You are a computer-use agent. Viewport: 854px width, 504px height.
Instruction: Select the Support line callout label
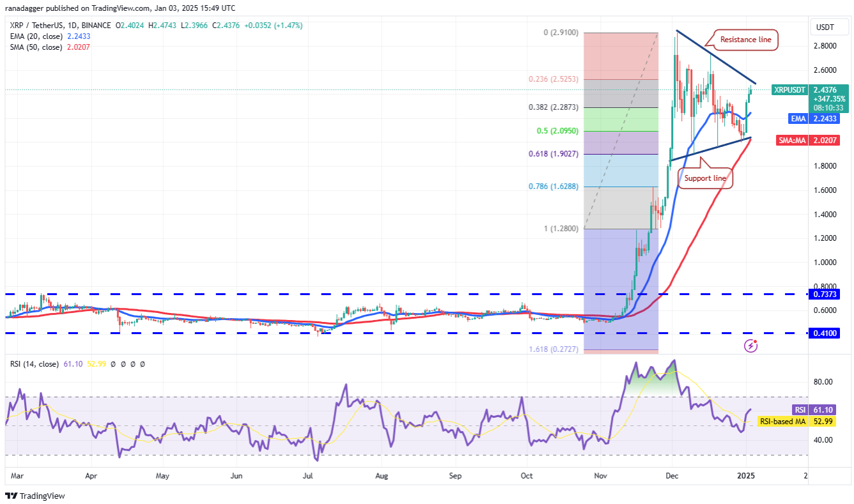click(705, 178)
